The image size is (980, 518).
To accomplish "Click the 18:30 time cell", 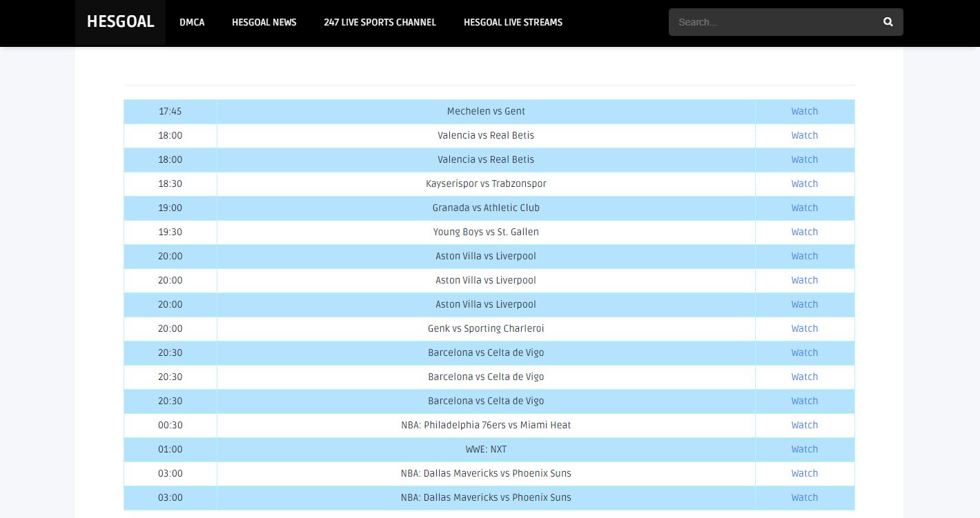I will tap(170, 183).
